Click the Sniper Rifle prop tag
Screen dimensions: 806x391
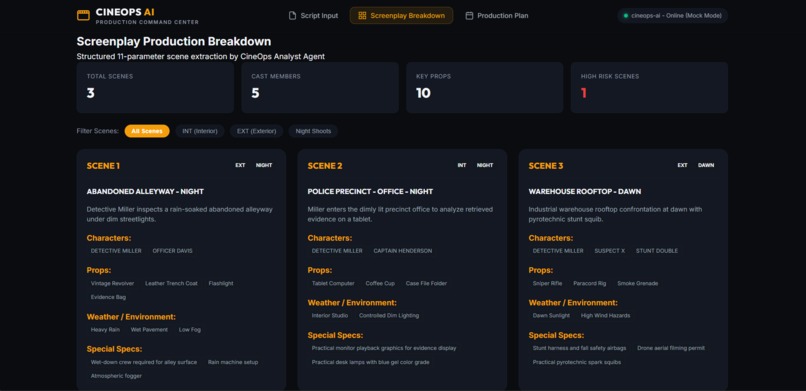547,283
